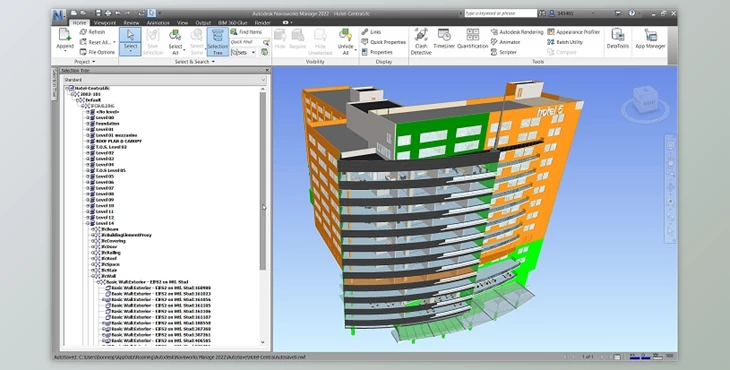Open the Find Items window

tap(246, 32)
